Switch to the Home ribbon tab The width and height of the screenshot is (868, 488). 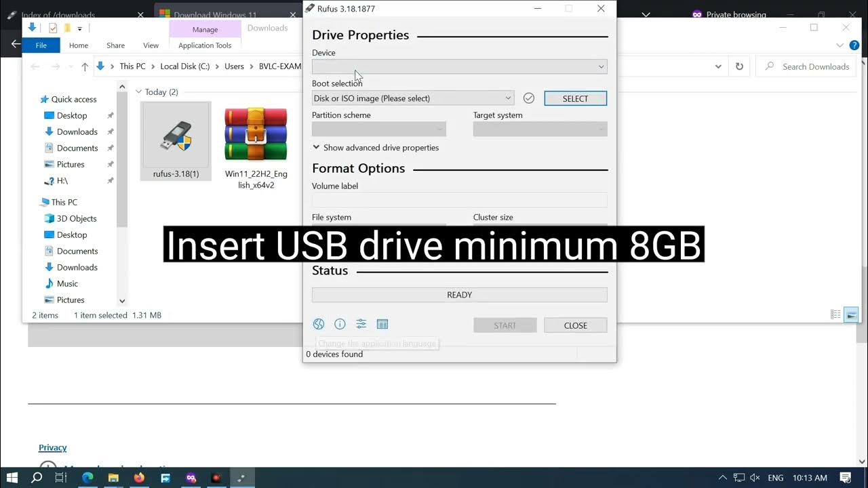tap(79, 45)
